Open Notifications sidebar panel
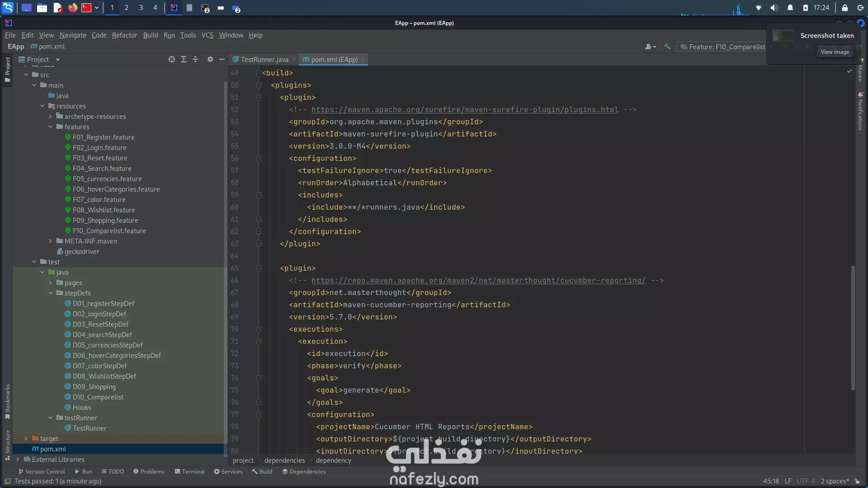Viewport: 868px width, 488px height. (860, 112)
